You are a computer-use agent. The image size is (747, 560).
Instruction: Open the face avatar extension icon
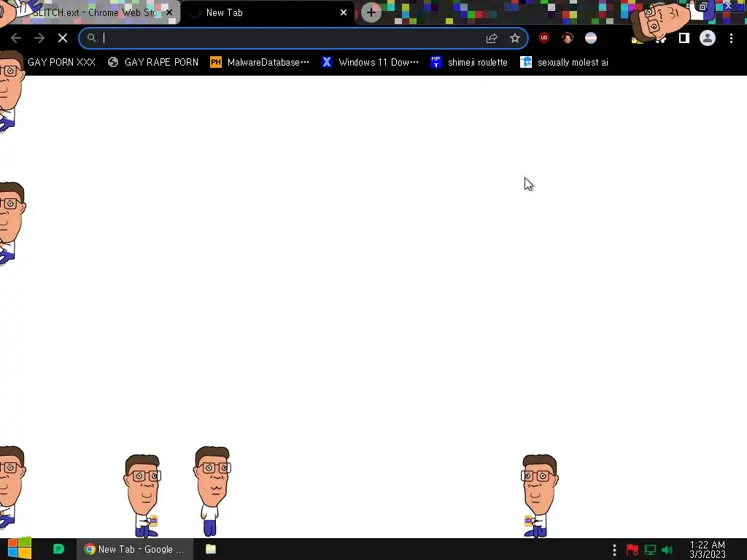pyautogui.click(x=568, y=38)
